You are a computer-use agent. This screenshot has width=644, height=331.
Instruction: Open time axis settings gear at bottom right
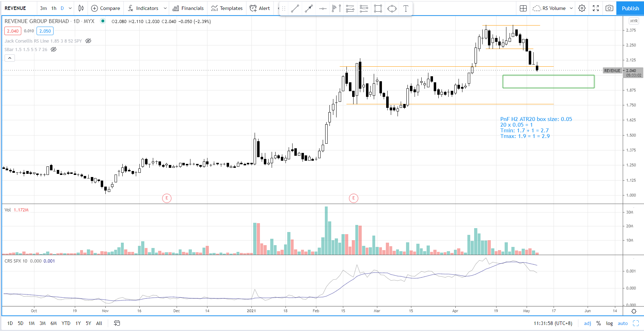click(634, 311)
